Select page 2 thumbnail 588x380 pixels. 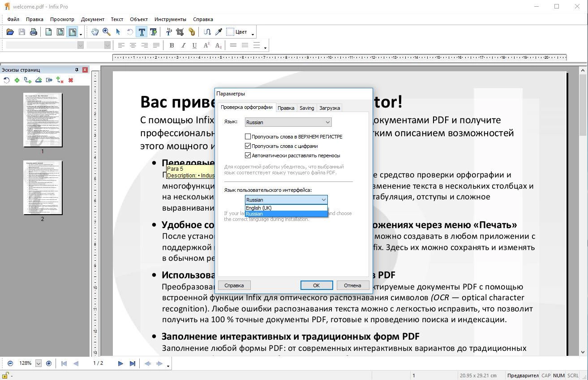click(43, 187)
